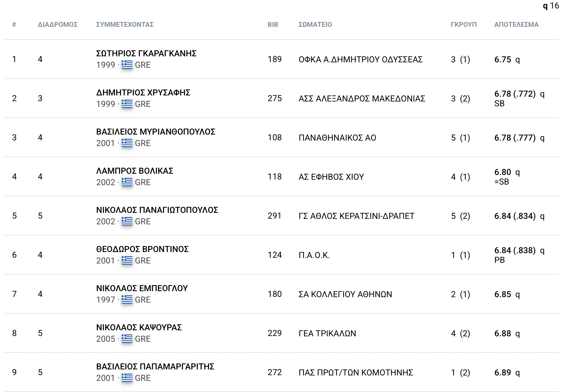This screenshot has width=569, height=392.
Task: Click the ΓΚΡΟΥΠ column header
Action: pyautogui.click(x=464, y=24)
